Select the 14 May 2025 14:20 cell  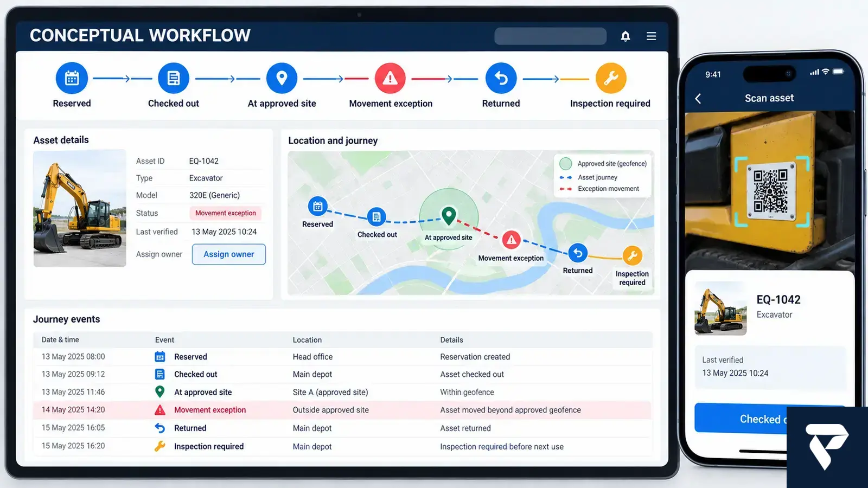tap(73, 410)
